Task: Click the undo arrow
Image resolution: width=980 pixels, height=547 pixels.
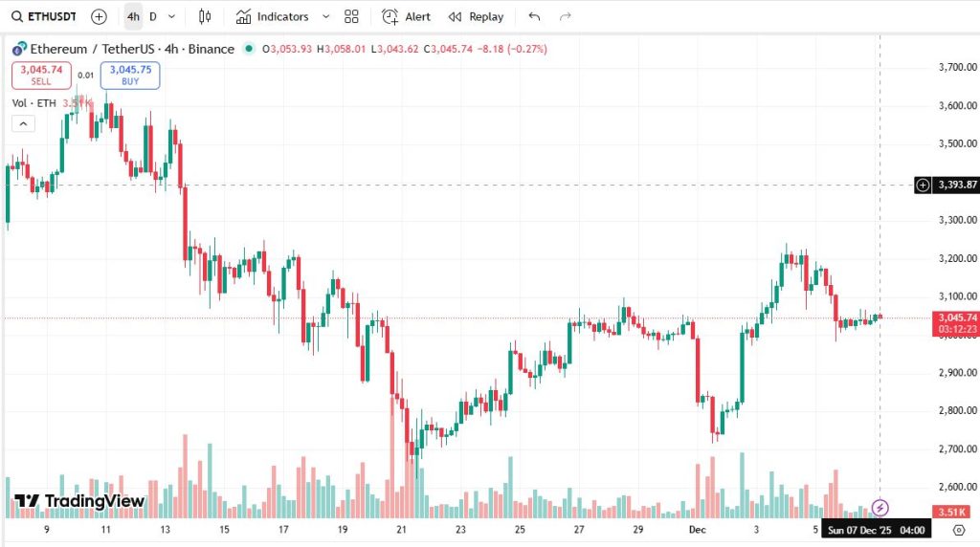Action: [534, 16]
